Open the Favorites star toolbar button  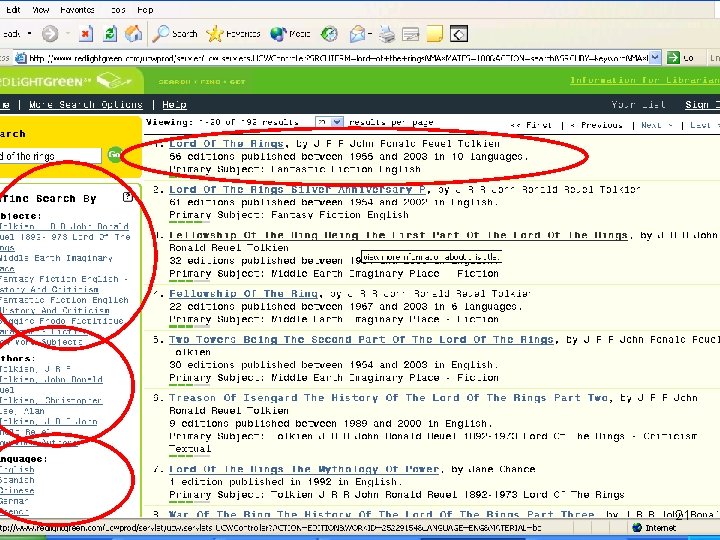(233, 34)
